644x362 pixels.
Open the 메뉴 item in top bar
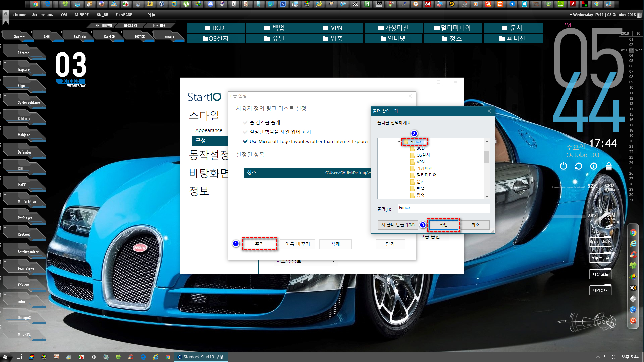tap(151, 15)
